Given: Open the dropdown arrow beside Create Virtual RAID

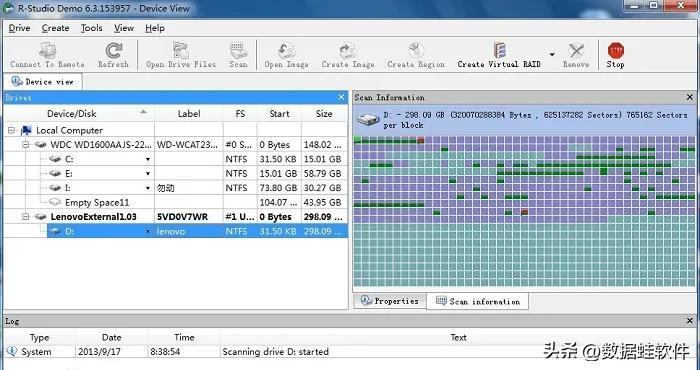Looking at the screenshot, I should pos(552,54).
